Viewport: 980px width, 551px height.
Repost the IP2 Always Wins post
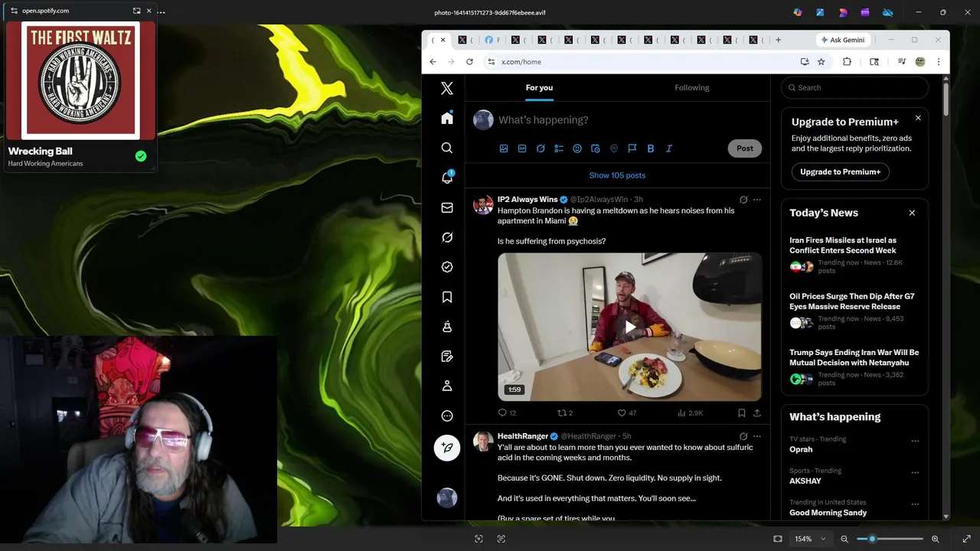562,412
